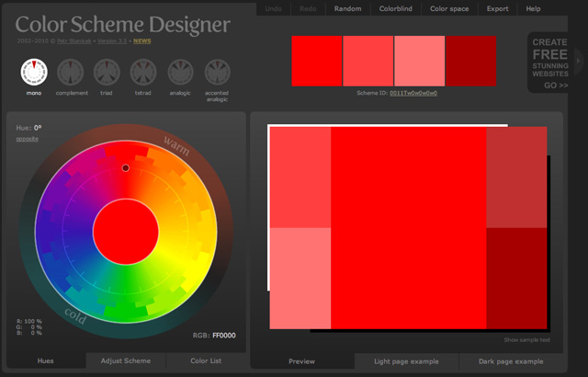Select the complement scheme icon
This screenshot has width=588, height=377.
(71, 71)
